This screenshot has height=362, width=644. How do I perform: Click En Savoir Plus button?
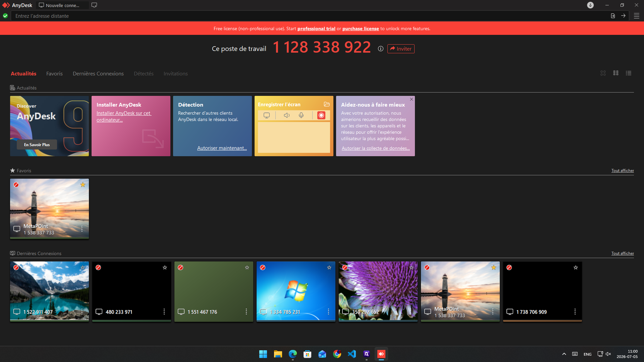(37, 144)
